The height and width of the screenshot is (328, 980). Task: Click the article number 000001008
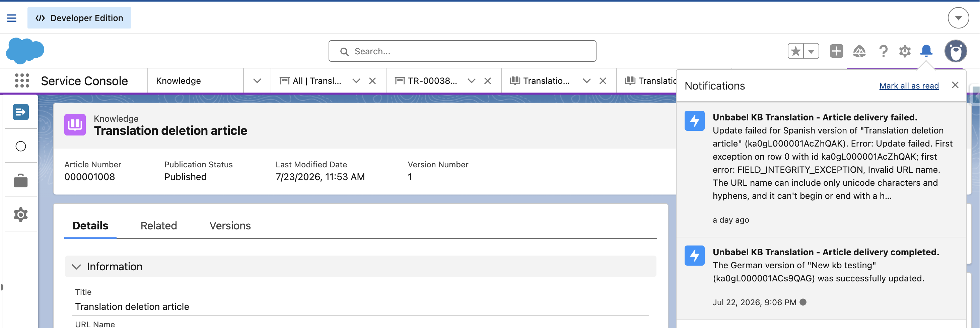pos(89,177)
